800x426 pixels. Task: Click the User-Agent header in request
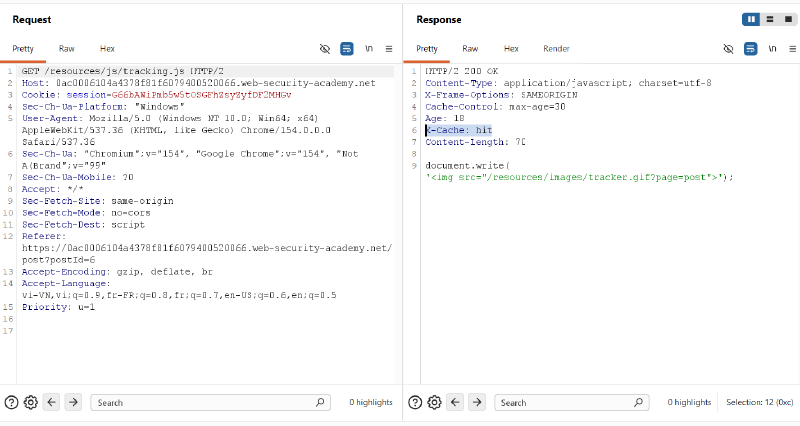[176, 130]
